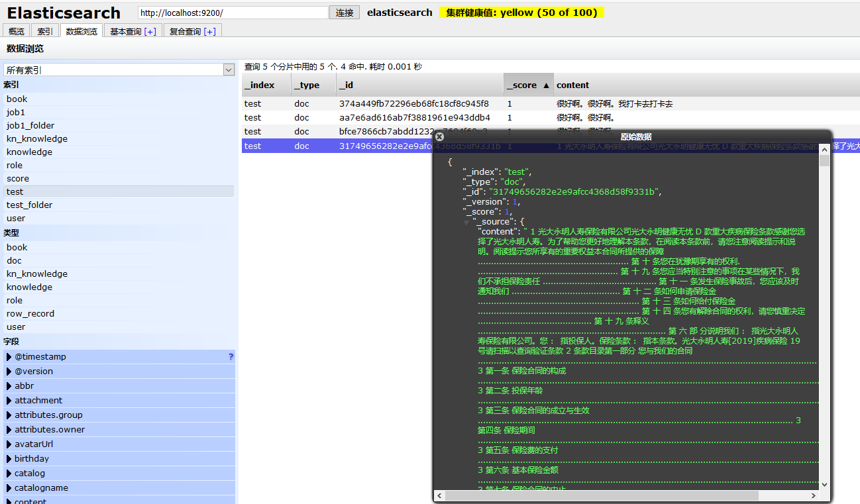Expand the @version field

8,371
